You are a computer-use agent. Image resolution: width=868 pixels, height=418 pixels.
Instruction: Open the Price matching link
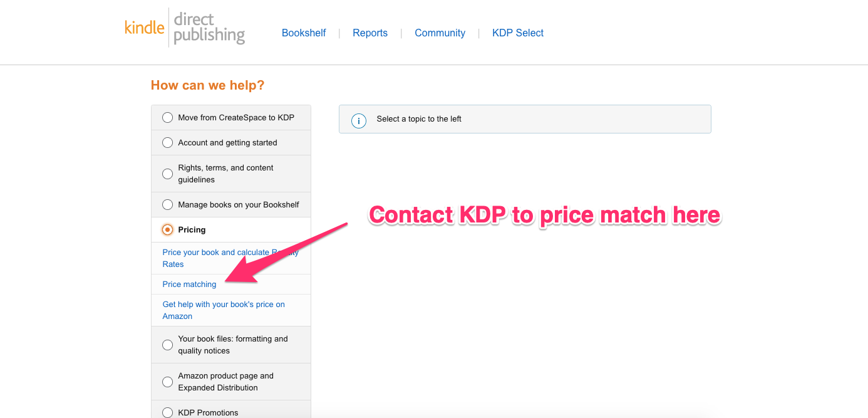pyautogui.click(x=189, y=285)
